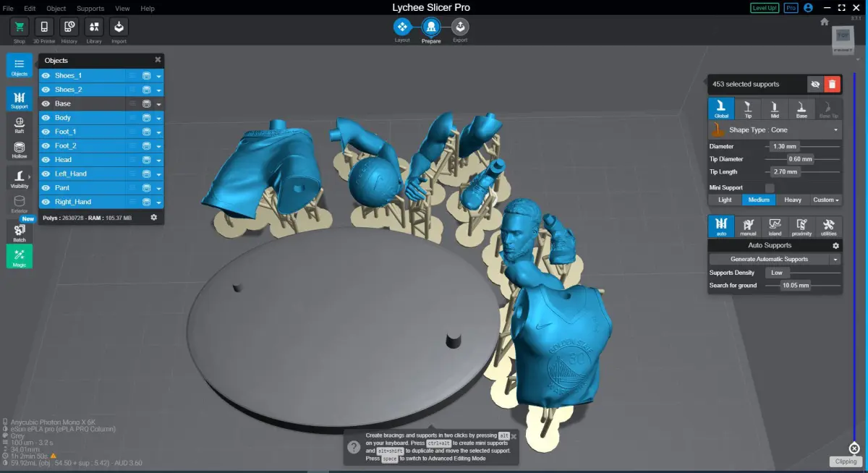Expand dropdown arrow for Right_Hand row

[158, 202]
